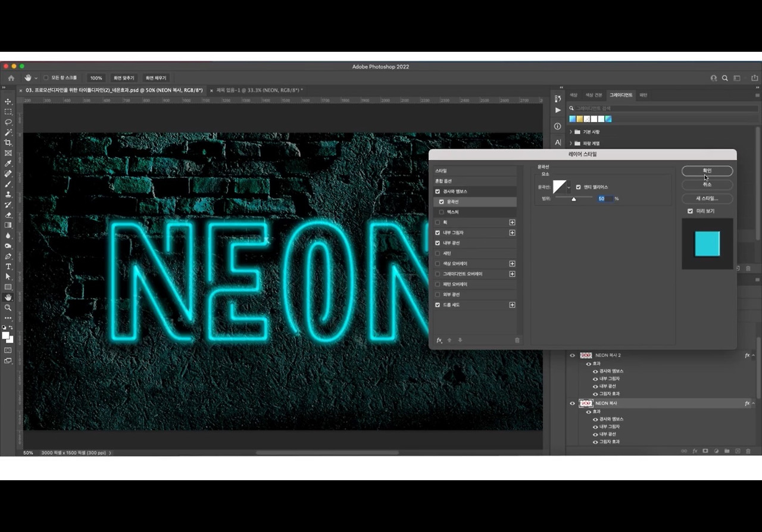Confirm Layer Style with 확인 button
This screenshot has height=532, width=762.
[707, 171]
